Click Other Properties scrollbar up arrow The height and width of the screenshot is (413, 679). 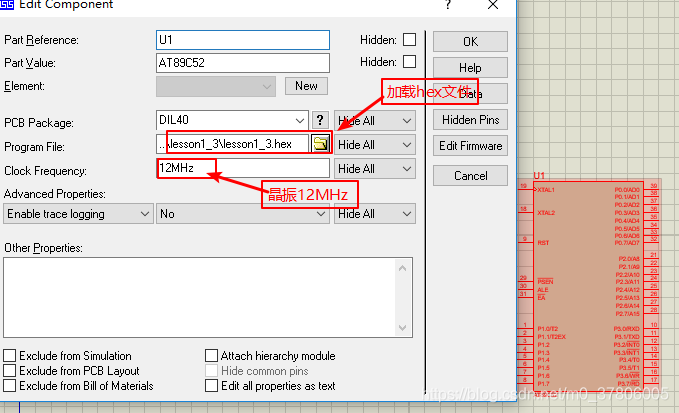click(x=402, y=268)
